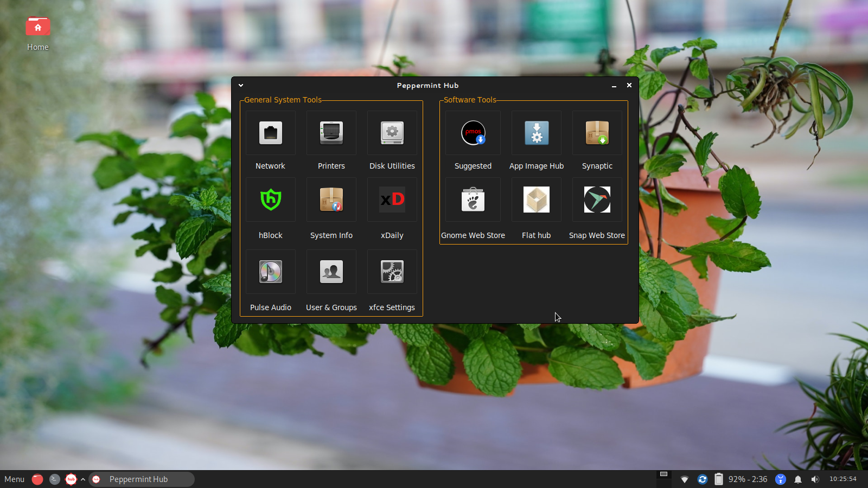Click the clock showing 10:25:54

(x=843, y=479)
